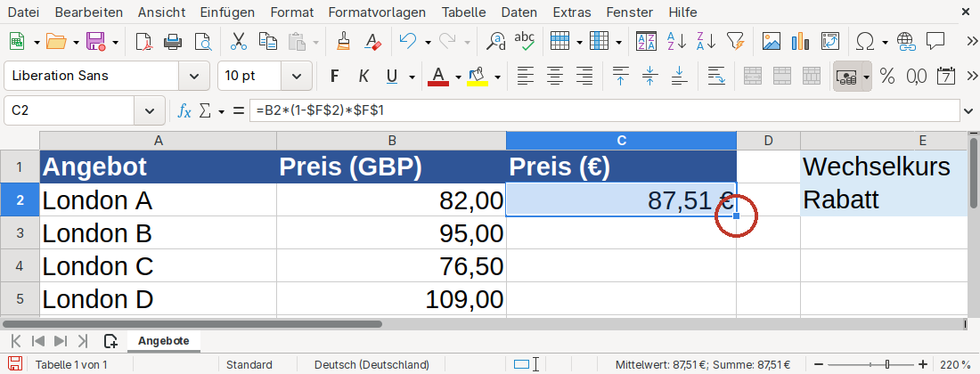Open the Function Wizard fx button
Image resolution: width=980 pixels, height=374 pixels.
point(184,110)
